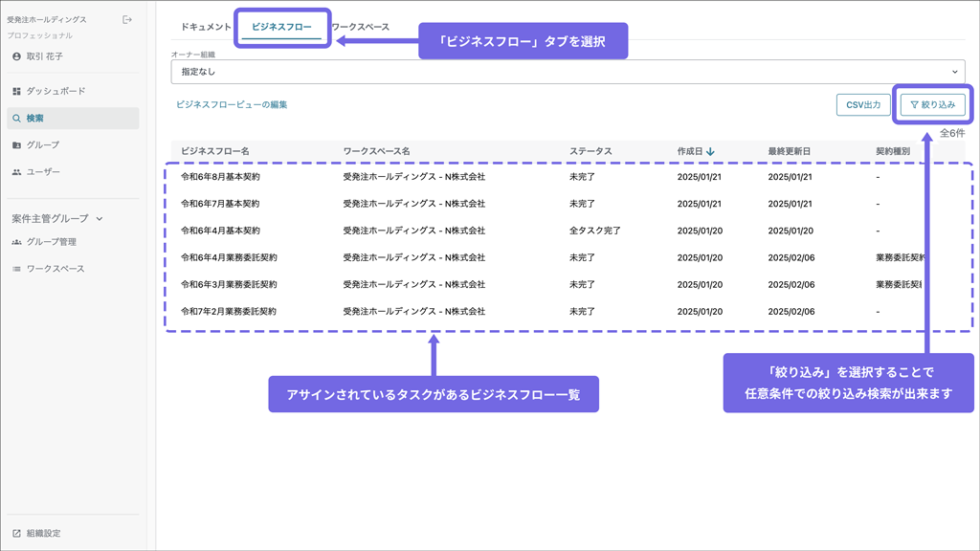
Task: Open the 令和6年4月基本契約 row
Action: 568,231
